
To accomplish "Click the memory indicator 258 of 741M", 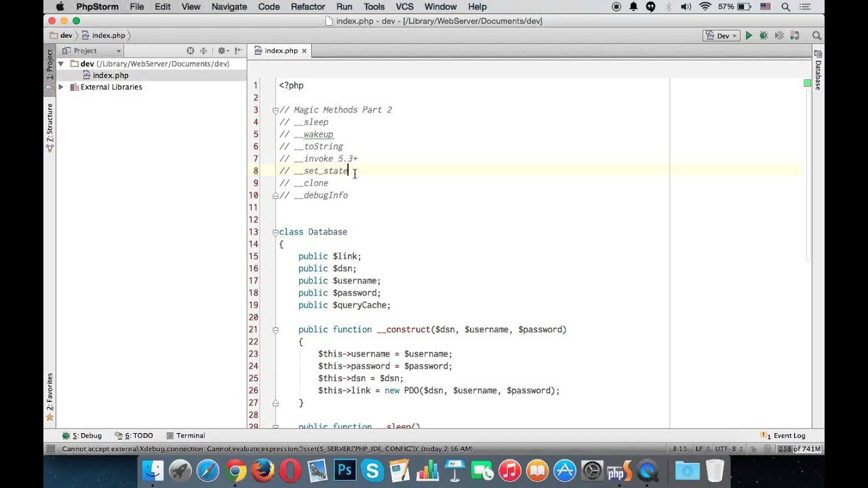I will (x=800, y=449).
